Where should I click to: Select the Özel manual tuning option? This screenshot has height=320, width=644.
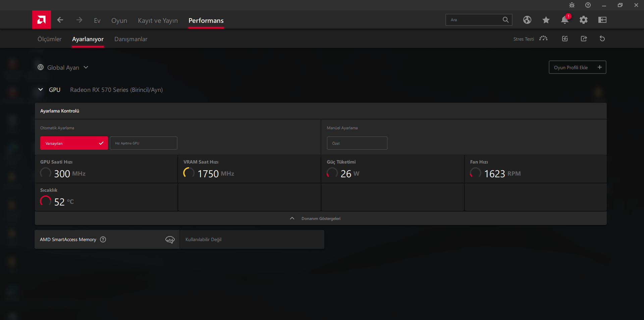357,143
